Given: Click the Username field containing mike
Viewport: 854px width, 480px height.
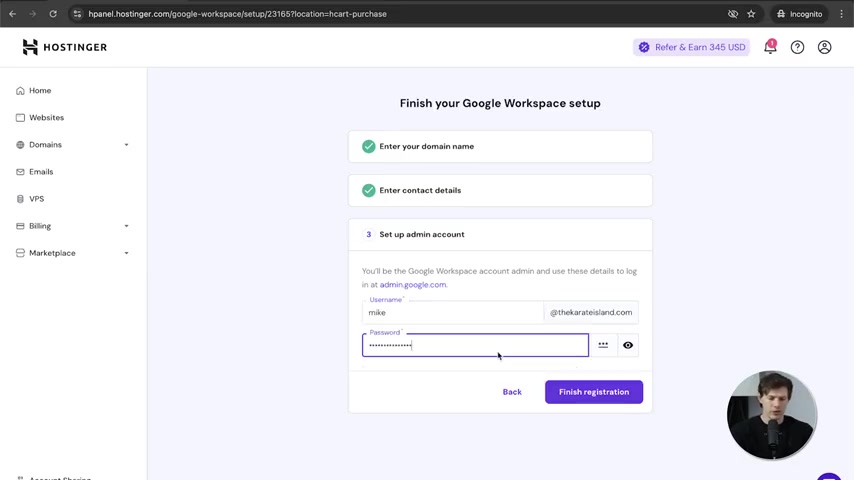Looking at the screenshot, I should (x=453, y=313).
